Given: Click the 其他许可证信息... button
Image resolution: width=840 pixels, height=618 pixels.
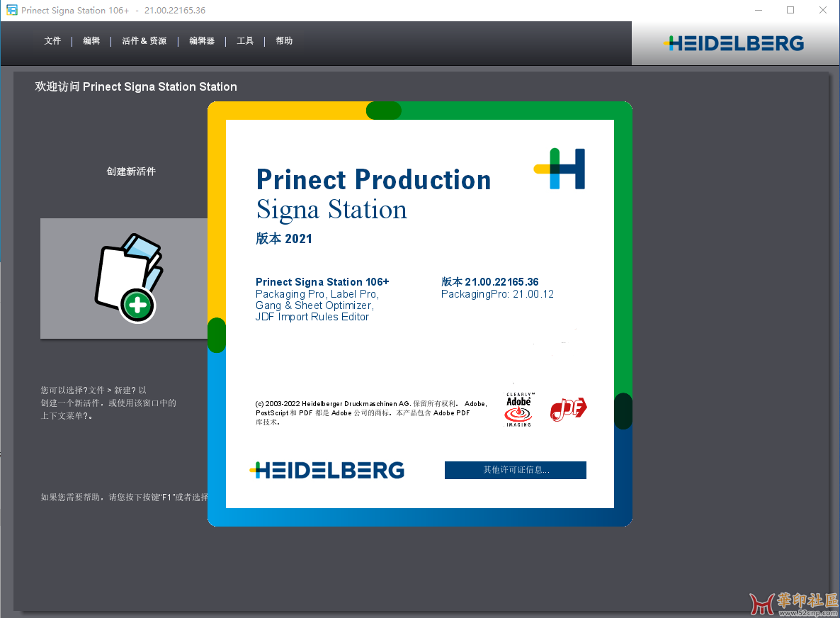Looking at the screenshot, I should point(516,470).
